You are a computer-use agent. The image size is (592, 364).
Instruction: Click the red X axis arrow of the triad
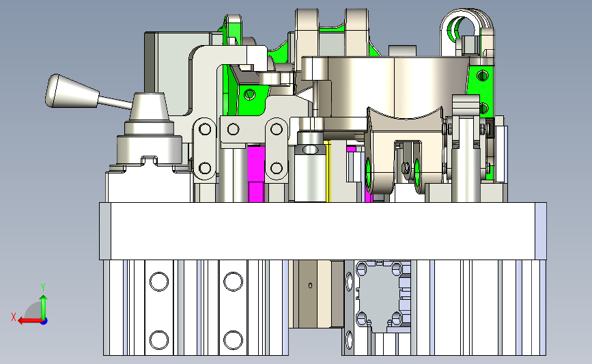(x=29, y=321)
